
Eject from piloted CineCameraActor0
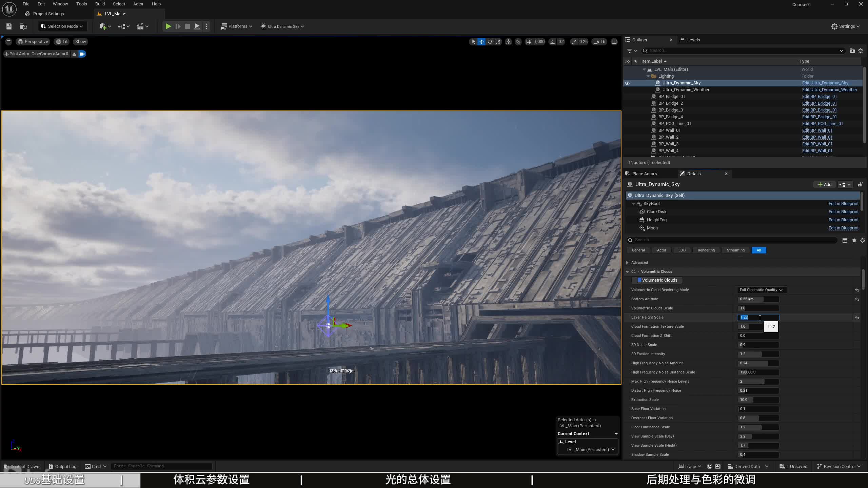point(74,54)
